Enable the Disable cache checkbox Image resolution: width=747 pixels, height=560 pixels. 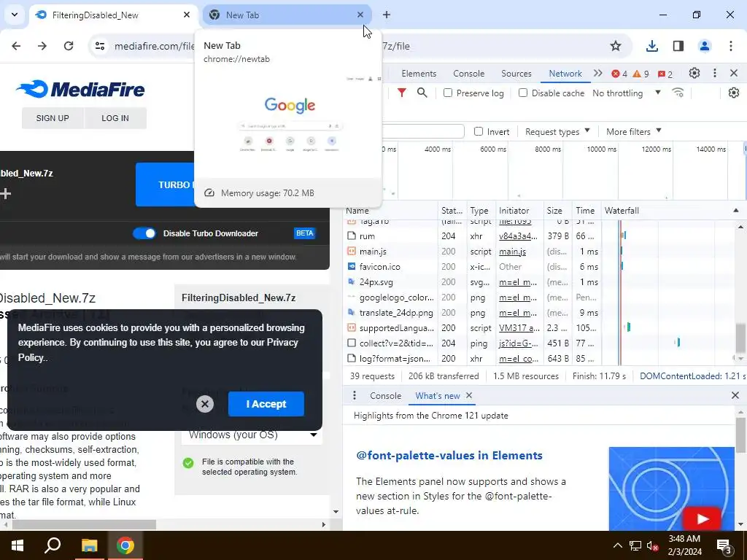pyautogui.click(x=523, y=93)
